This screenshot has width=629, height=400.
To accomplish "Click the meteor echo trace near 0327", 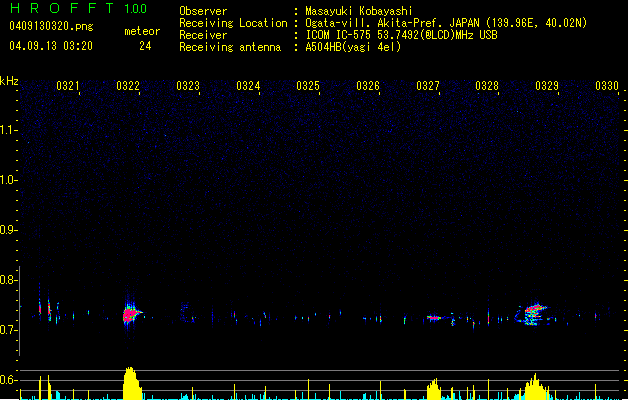I will 434,318.
